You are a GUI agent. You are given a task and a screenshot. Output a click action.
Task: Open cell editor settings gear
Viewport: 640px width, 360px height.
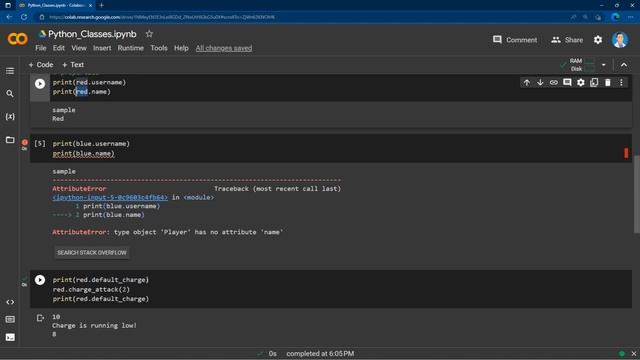[x=580, y=82]
